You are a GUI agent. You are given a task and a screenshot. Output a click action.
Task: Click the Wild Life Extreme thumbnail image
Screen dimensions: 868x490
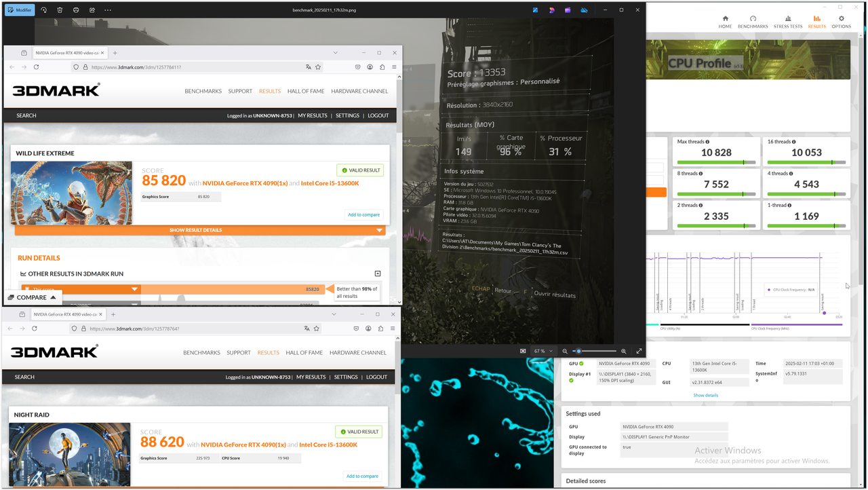pyautogui.click(x=72, y=193)
